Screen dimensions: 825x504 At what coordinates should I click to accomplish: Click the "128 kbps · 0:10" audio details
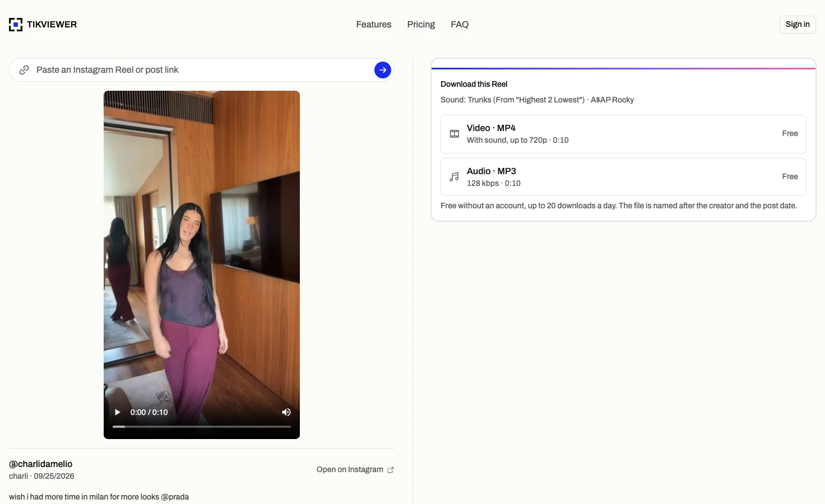[x=494, y=184]
